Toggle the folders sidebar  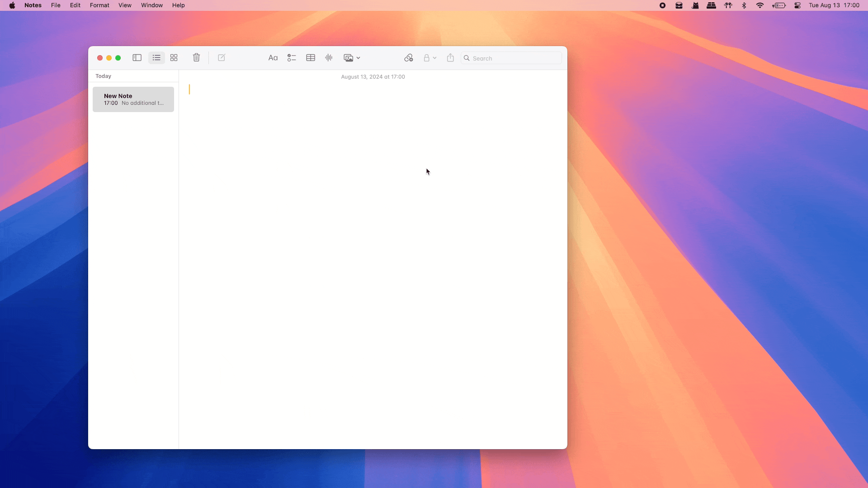point(137,58)
